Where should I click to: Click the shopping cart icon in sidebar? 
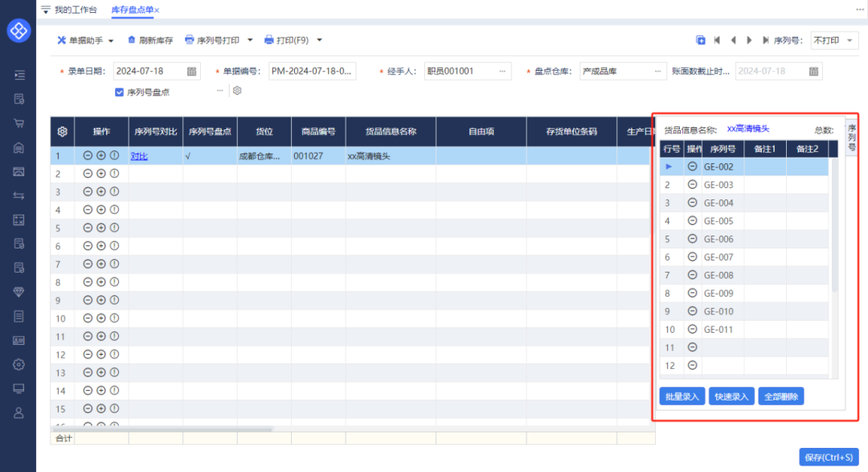[x=18, y=123]
